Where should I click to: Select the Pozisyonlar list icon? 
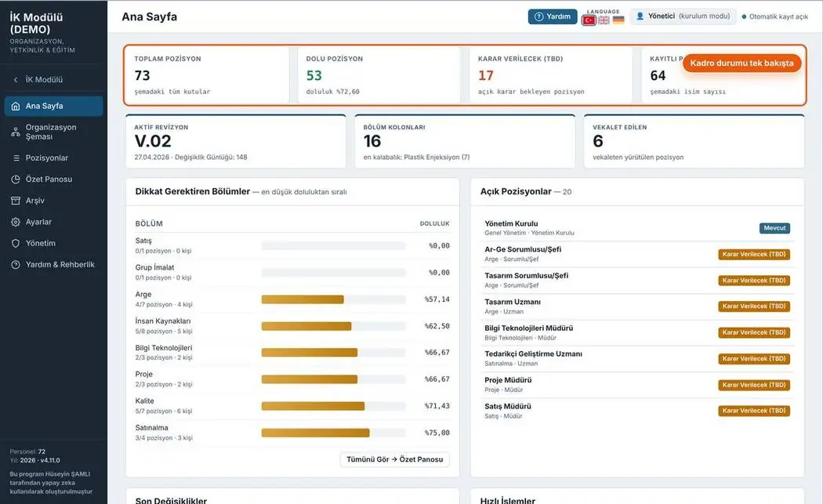point(16,158)
